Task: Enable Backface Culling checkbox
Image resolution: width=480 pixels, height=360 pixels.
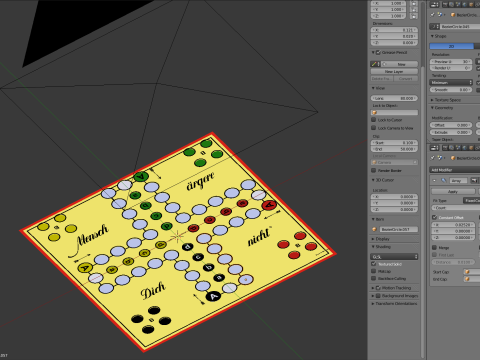Action: point(374,278)
